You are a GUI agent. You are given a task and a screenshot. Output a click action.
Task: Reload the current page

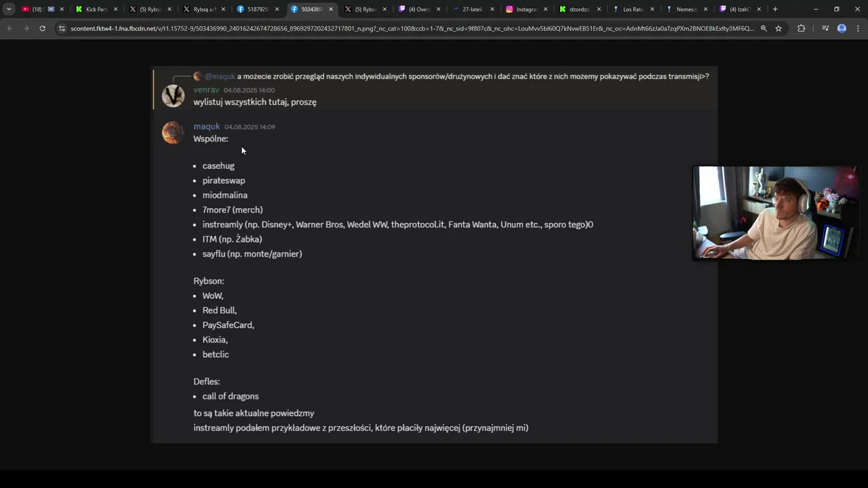click(x=42, y=28)
